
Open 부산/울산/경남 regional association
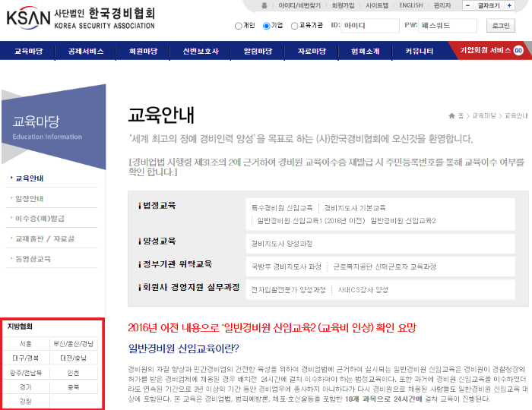click(x=73, y=344)
